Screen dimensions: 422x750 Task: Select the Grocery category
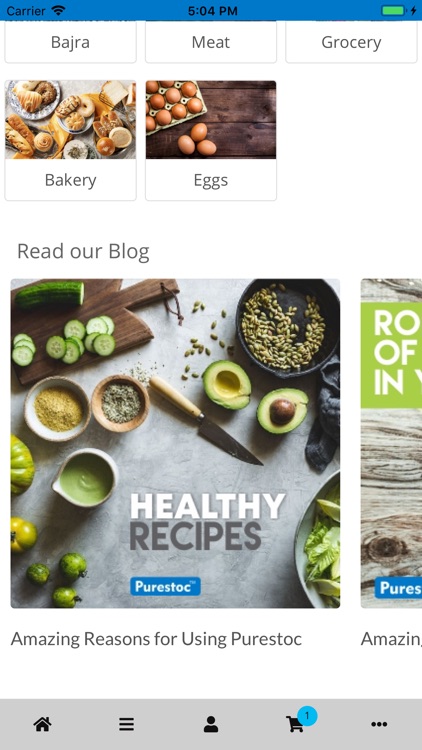click(x=351, y=42)
